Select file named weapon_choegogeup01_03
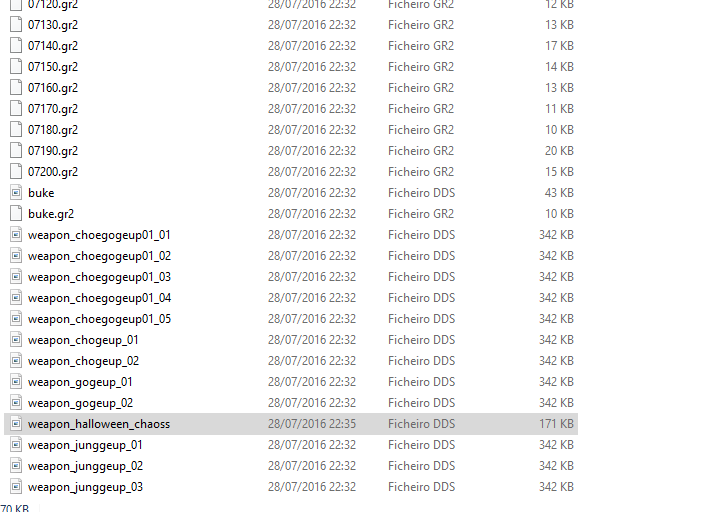721x512 pixels. pyautogui.click(x=99, y=277)
